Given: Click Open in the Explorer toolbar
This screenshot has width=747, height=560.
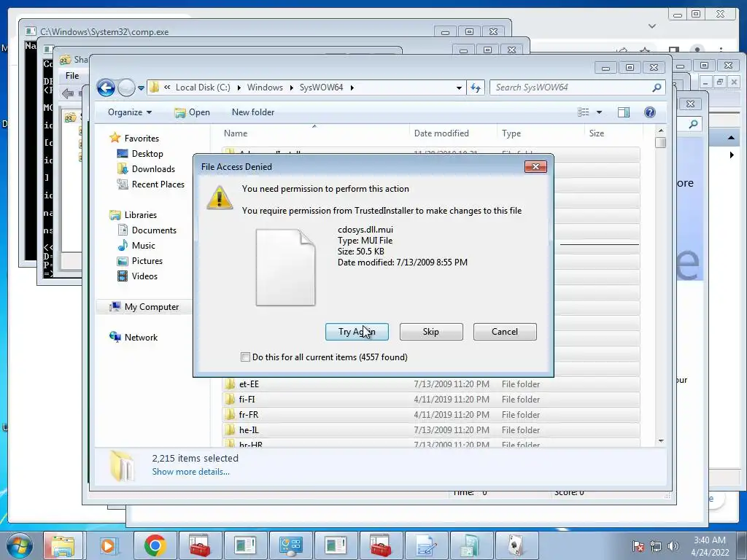Looking at the screenshot, I should [192, 112].
